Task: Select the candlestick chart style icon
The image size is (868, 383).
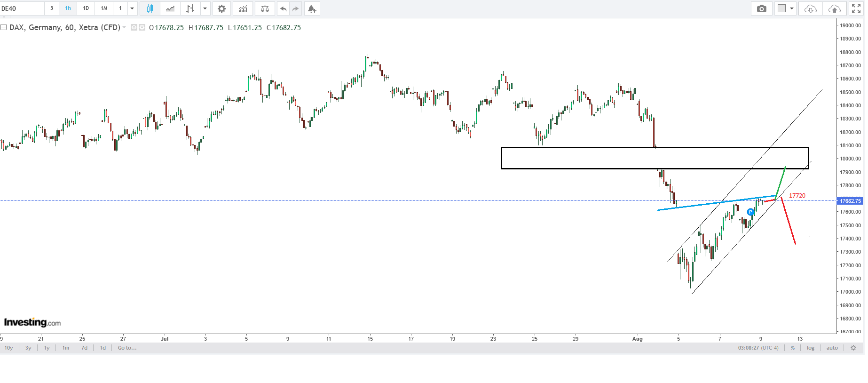Action: tap(150, 8)
